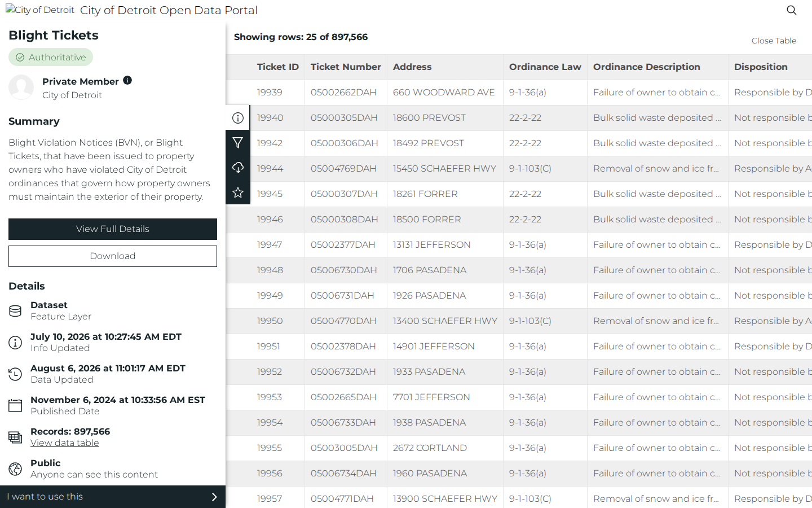The image size is (812, 508).
Task: Click the Authoritative badge
Action: [x=51, y=57]
